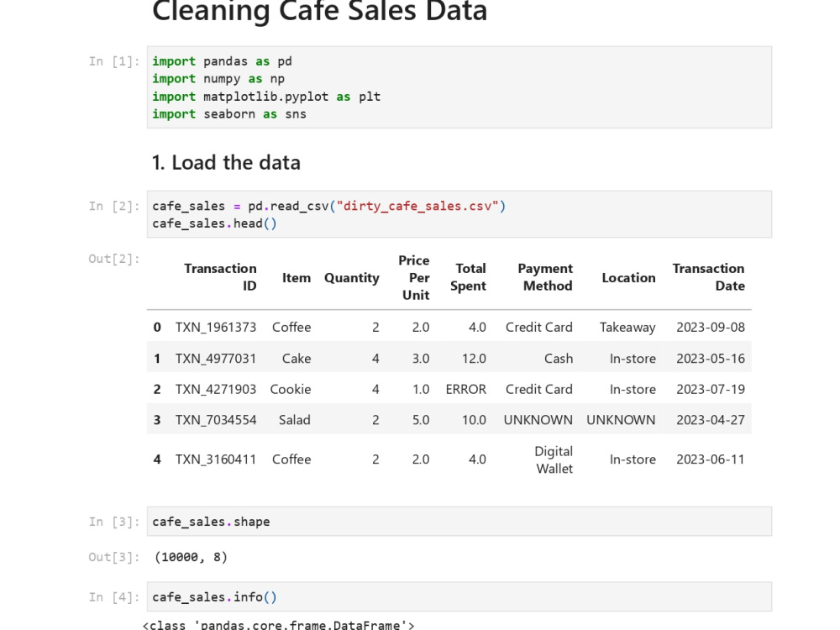Click the '1. Load the data' heading

226,162
